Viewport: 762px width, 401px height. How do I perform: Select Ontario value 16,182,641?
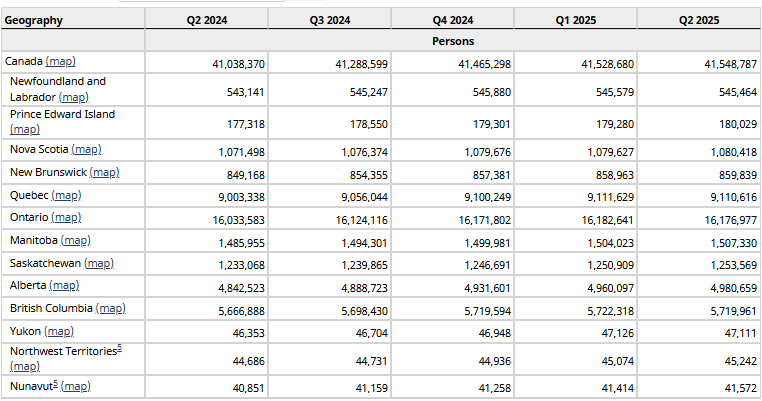click(607, 221)
